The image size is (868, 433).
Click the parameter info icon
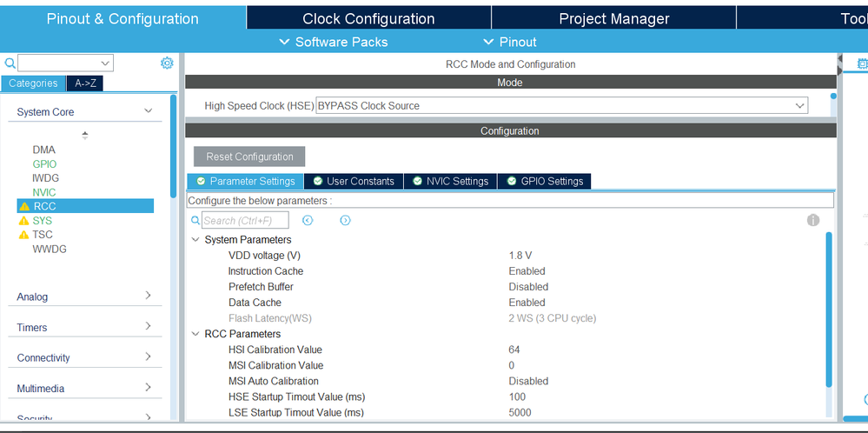(x=812, y=220)
